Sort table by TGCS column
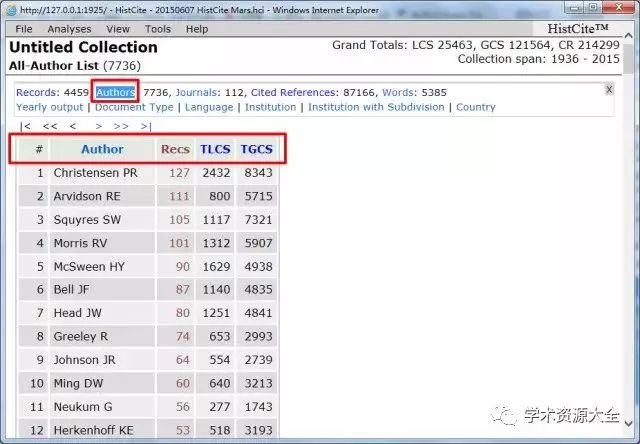 tap(256, 149)
